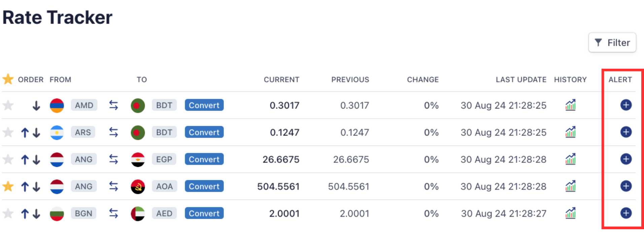Image resolution: width=644 pixels, height=238 pixels.
Task: Add alert for BGN to AED rate
Action: pyautogui.click(x=625, y=213)
